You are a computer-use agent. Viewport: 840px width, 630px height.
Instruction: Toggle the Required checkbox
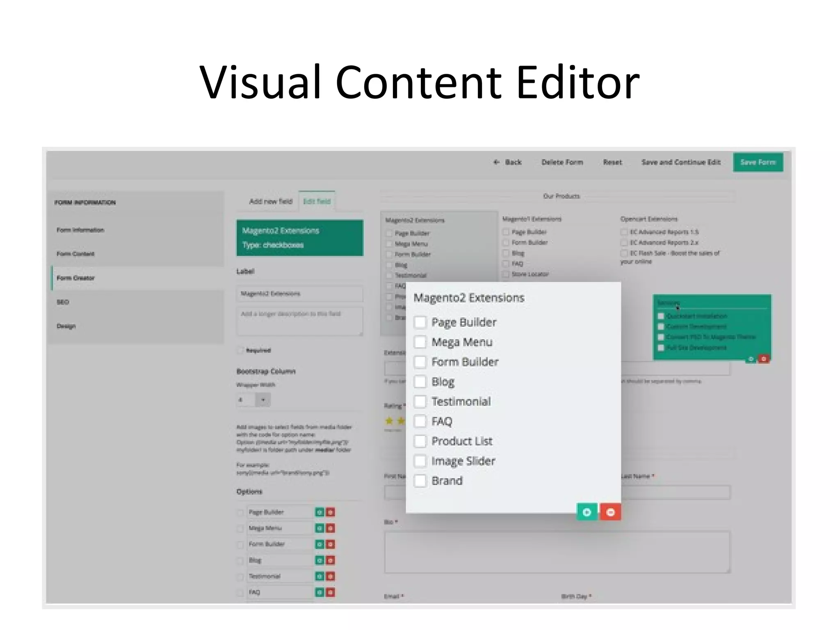pos(241,350)
